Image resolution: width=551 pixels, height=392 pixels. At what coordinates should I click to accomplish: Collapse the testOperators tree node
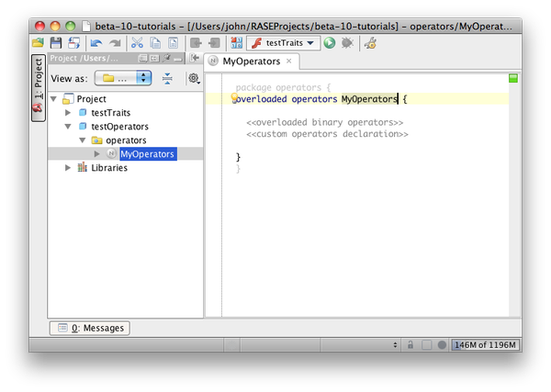[68, 126]
